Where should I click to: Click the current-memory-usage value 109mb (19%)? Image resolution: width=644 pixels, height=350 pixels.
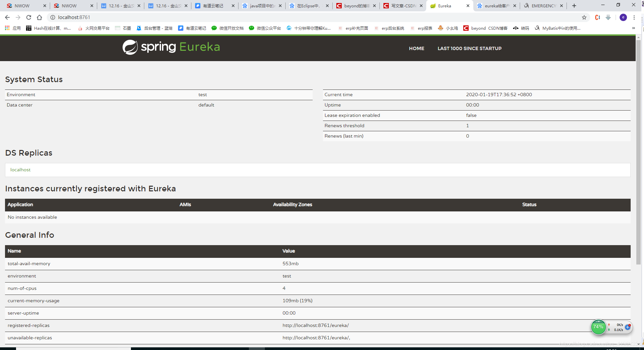(298, 301)
